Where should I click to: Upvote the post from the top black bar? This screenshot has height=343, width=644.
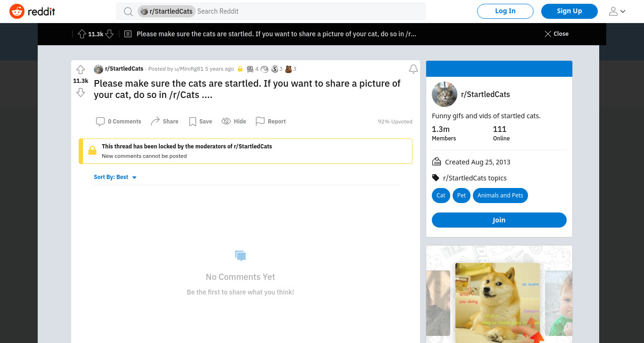coord(82,34)
